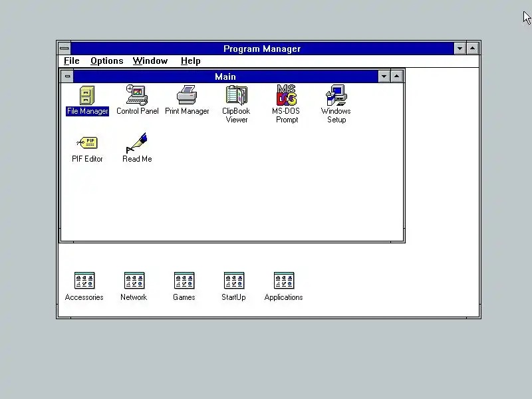Select the Print Manager icon
The image size is (532, 399).
(x=187, y=95)
